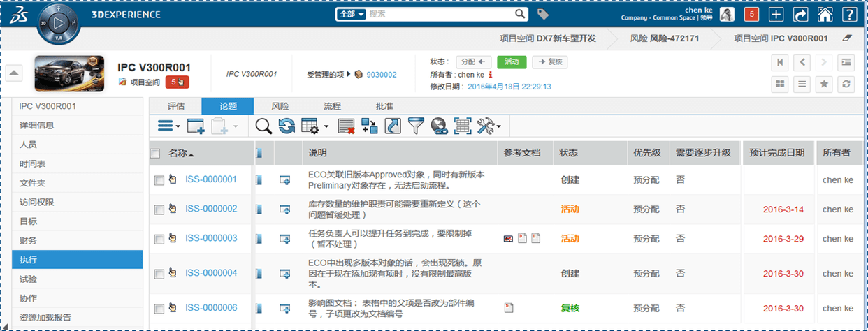This screenshot has width=868, height=331.
Task: Click the 复核 state button
Action: [549, 61]
